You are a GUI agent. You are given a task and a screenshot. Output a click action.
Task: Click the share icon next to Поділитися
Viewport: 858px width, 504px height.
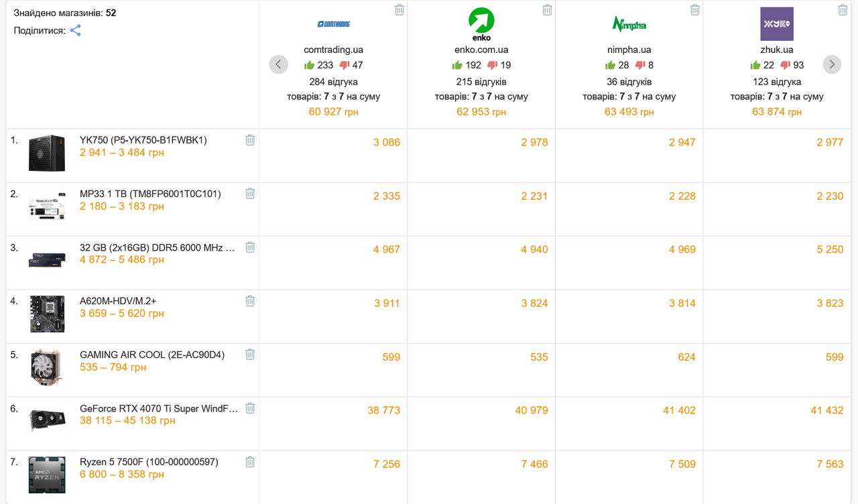tap(76, 30)
